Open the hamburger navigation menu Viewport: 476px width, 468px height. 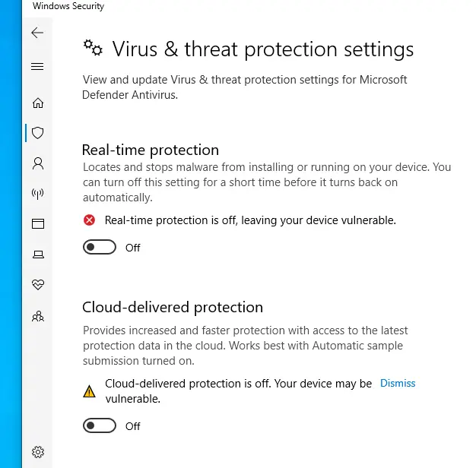[36, 67]
